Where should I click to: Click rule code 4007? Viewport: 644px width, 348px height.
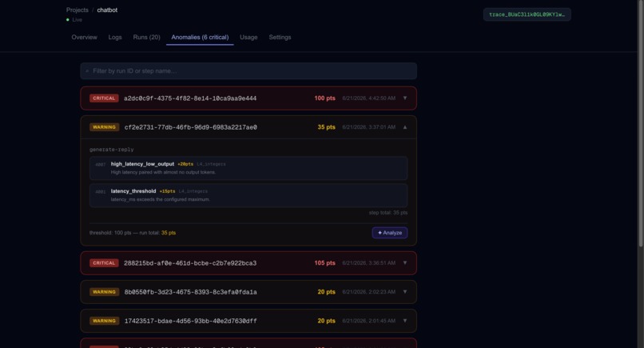(x=100, y=165)
